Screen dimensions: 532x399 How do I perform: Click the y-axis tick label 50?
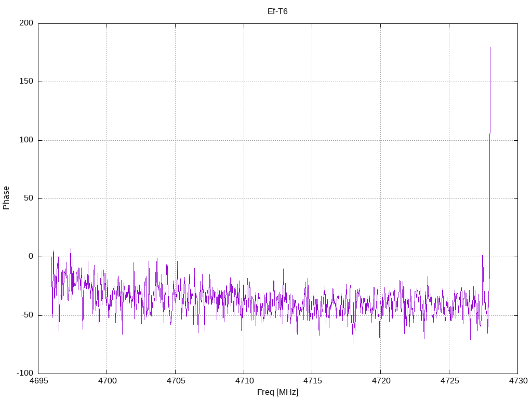pos(29,198)
